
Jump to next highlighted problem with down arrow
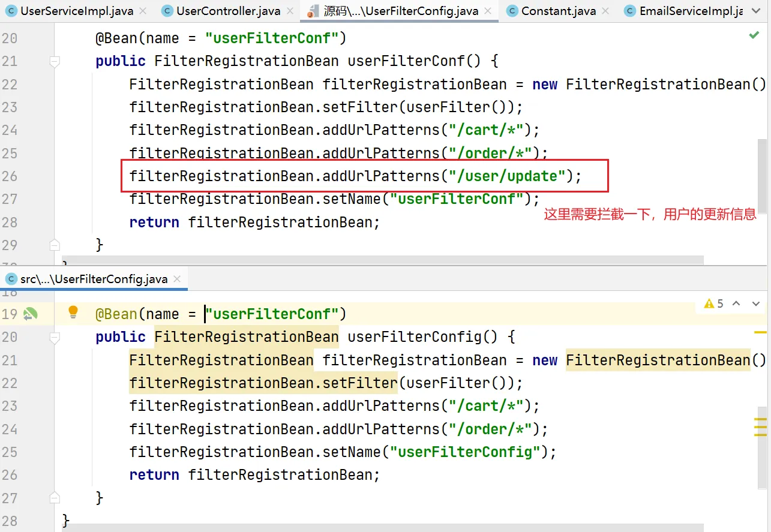(755, 303)
